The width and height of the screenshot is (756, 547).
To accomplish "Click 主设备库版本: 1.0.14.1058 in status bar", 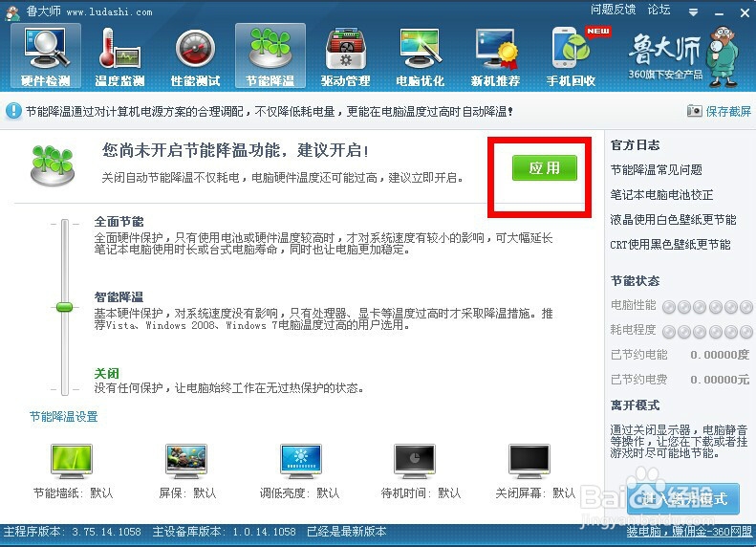I will pyautogui.click(x=225, y=532).
